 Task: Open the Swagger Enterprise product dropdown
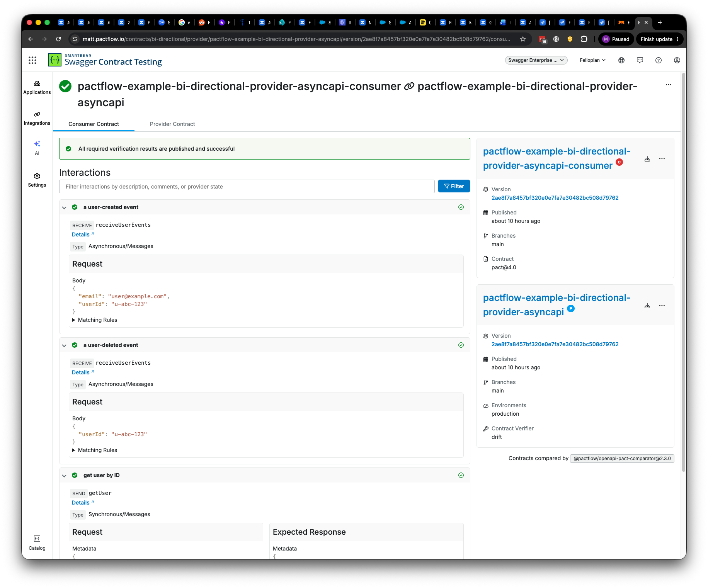pyautogui.click(x=536, y=60)
